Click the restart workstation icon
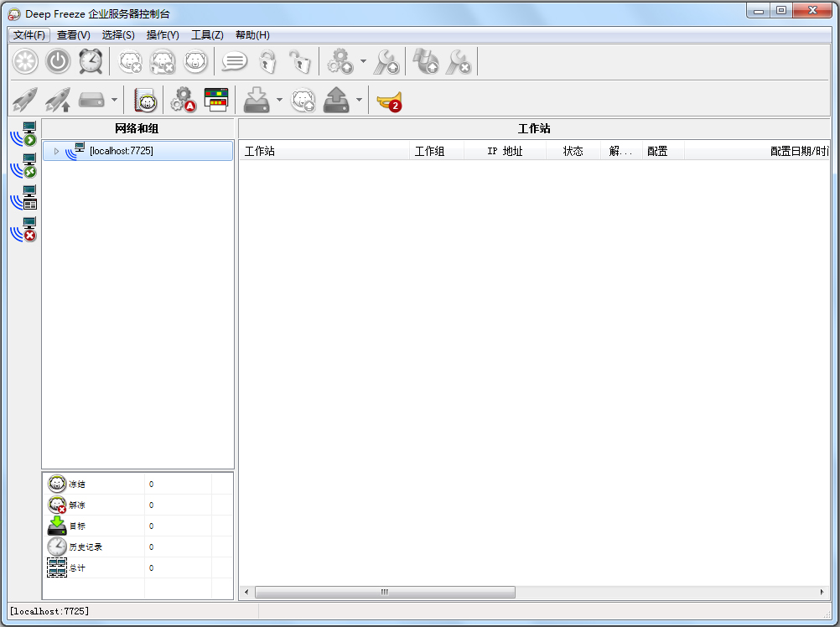Screen dimensions: 840x627 pyautogui.click(x=25, y=61)
